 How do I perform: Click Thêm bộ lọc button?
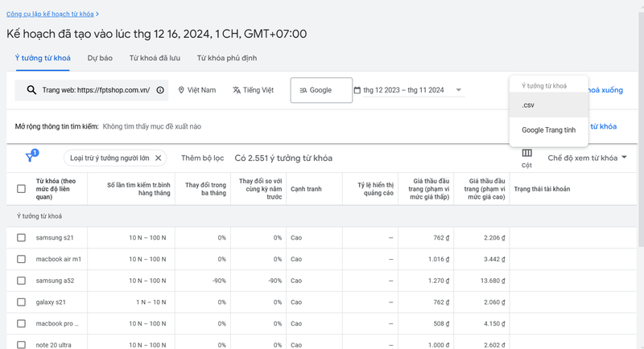(x=203, y=158)
